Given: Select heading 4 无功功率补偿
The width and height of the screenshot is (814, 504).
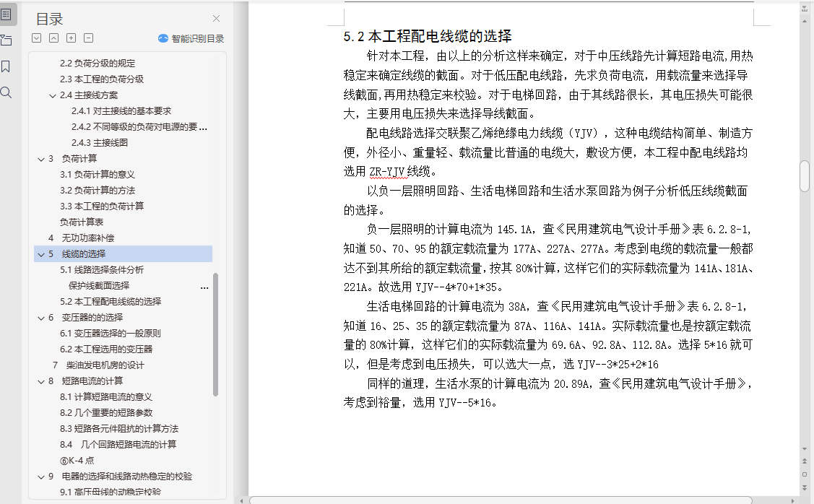Looking at the screenshot, I should pyautogui.click(x=81, y=238).
